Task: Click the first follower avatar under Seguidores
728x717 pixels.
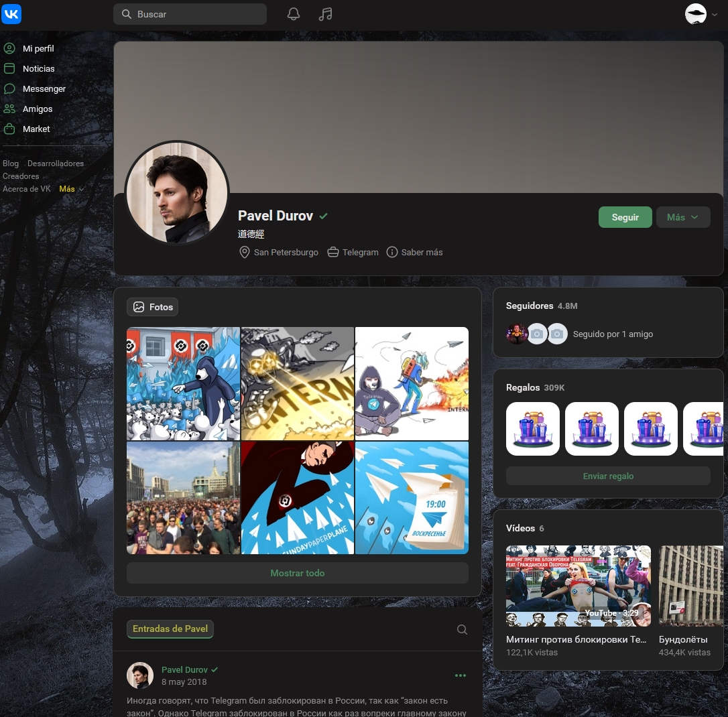Action: tap(516, 334)
